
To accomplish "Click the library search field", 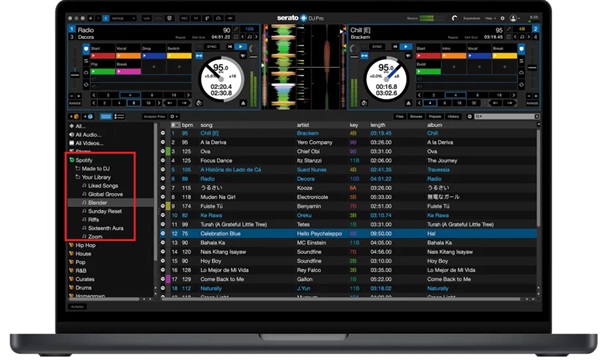I will pyautogui.click(x=507, y=116).
